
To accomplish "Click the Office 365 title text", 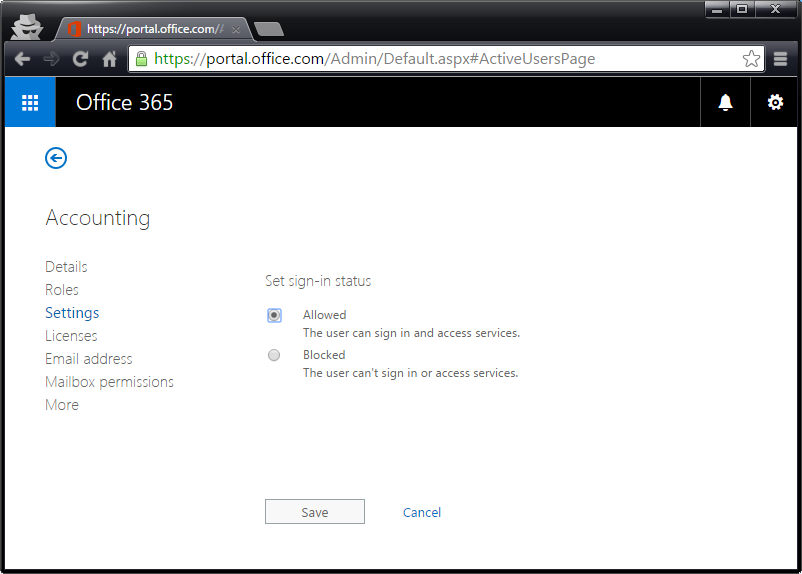I will click(x=125, y=102).
